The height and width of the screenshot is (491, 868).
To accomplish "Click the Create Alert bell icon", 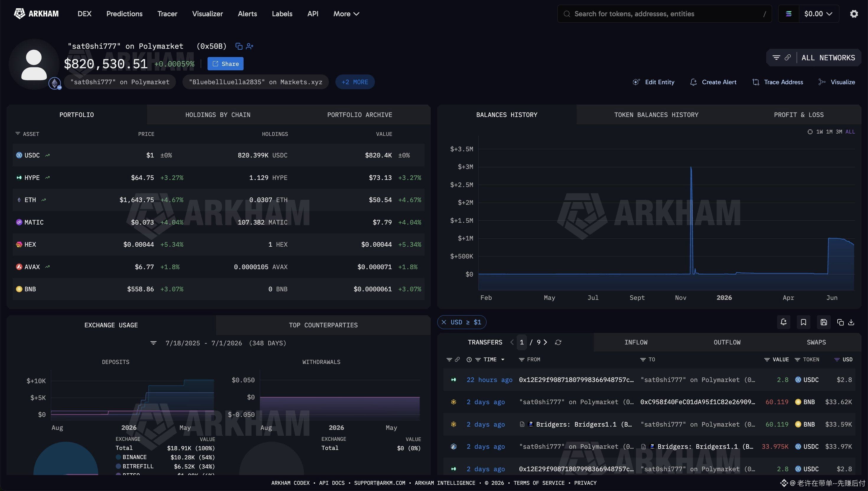I will click(693, 82).
